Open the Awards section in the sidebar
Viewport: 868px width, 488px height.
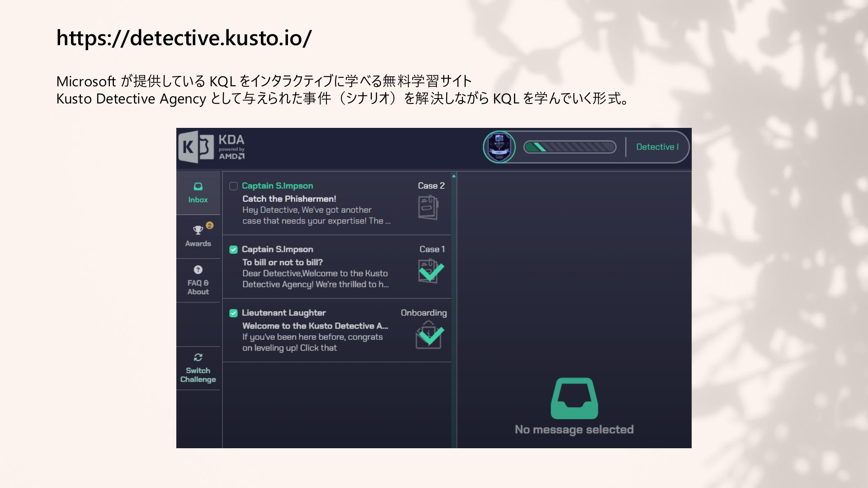click(198, 237)
